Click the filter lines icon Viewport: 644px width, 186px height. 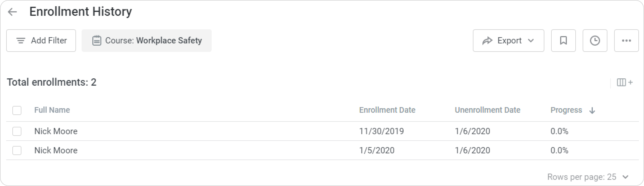pos(21,41)
